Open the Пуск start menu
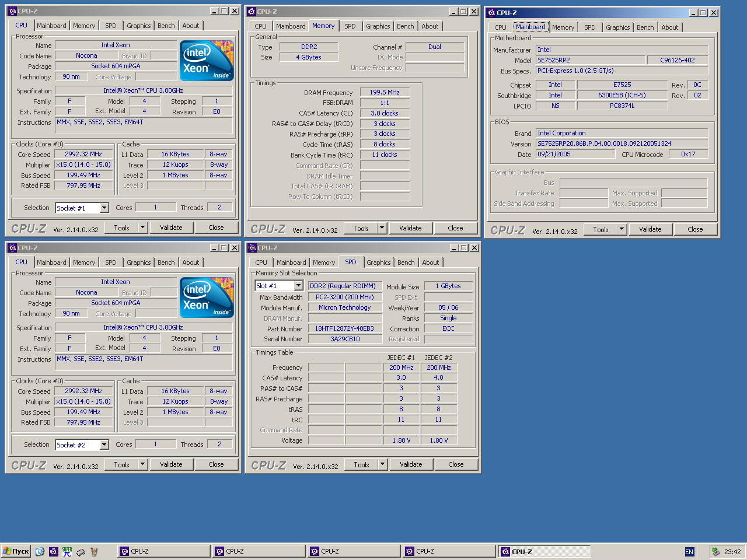The height and width of the screenshot is (560, 747). tap(16, 551)
